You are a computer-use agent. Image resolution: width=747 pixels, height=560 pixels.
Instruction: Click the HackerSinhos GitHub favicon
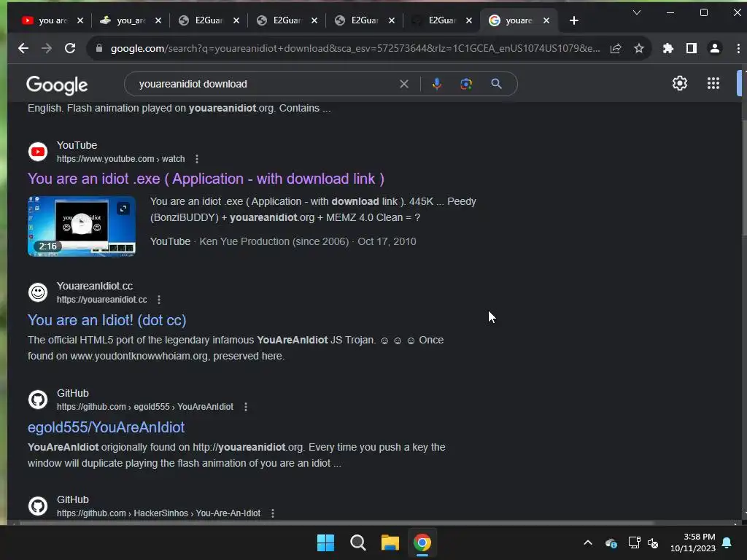pos(38,506)
